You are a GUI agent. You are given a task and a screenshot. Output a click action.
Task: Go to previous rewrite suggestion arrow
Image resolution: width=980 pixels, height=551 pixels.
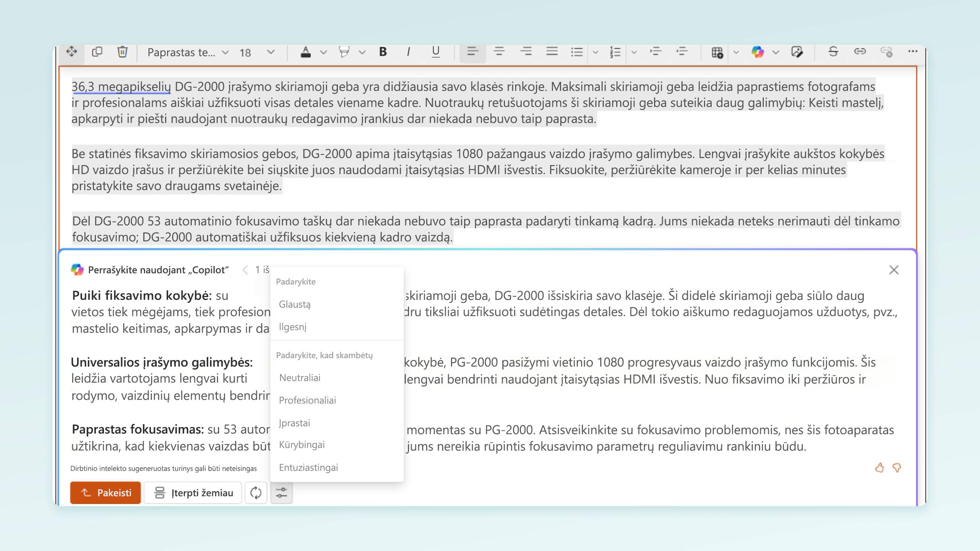(245, 270)
